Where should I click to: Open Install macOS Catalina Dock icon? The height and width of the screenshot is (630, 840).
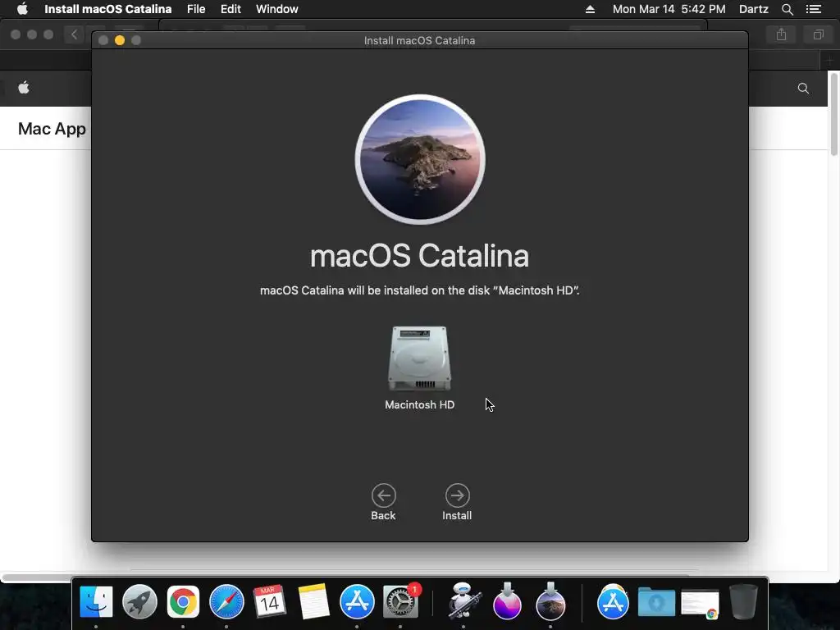point(550,601)
